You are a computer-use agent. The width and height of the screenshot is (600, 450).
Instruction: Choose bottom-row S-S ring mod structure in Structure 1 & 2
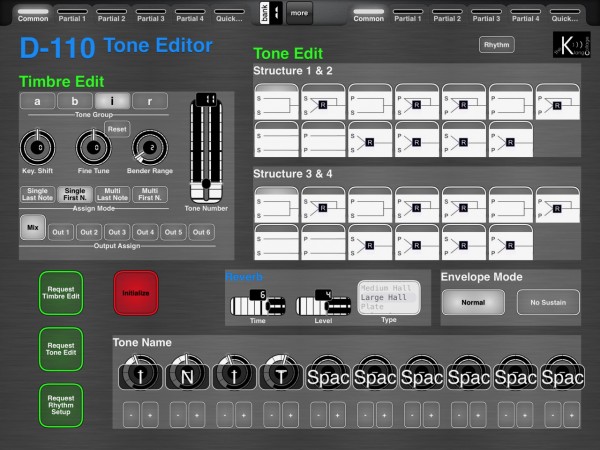370,139
